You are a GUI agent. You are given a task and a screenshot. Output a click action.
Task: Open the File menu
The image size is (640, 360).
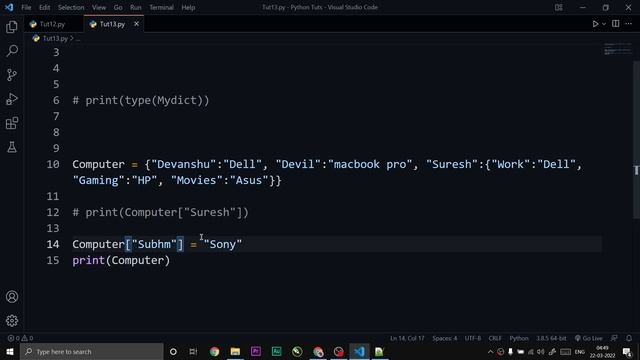26,7
